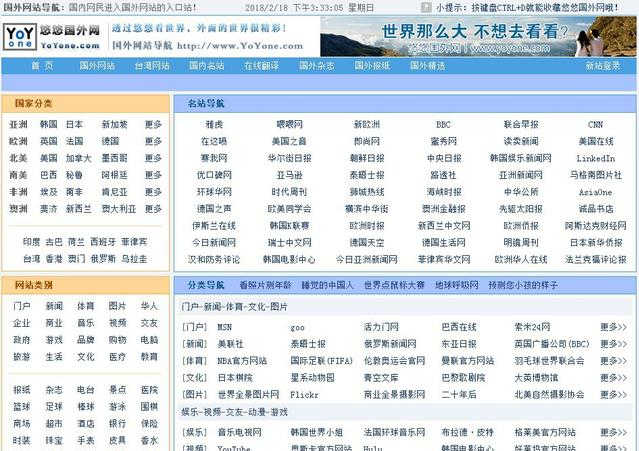Click the Flickr link
This screenshot has width=639, height=451.
click(304, 395)
